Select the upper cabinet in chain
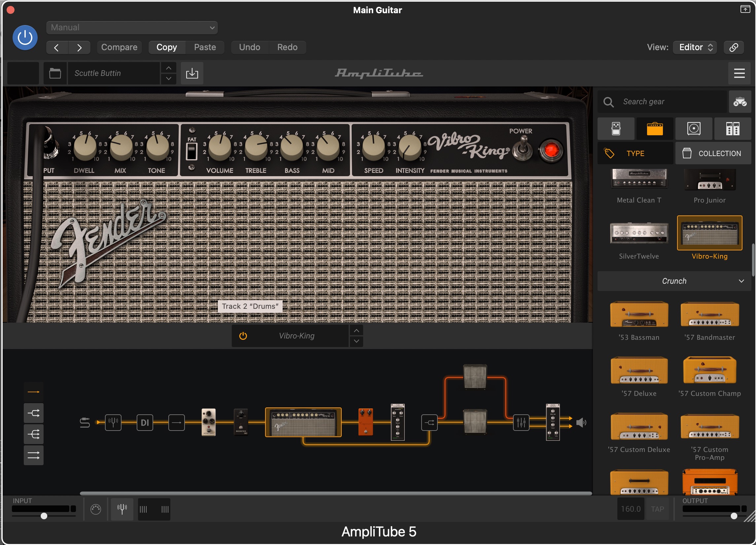 [475, 376]
